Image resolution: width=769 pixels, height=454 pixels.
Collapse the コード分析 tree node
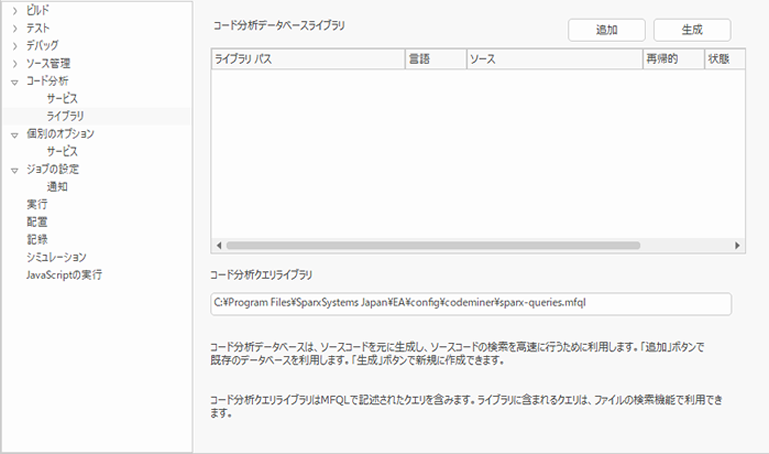click(14, 81)
